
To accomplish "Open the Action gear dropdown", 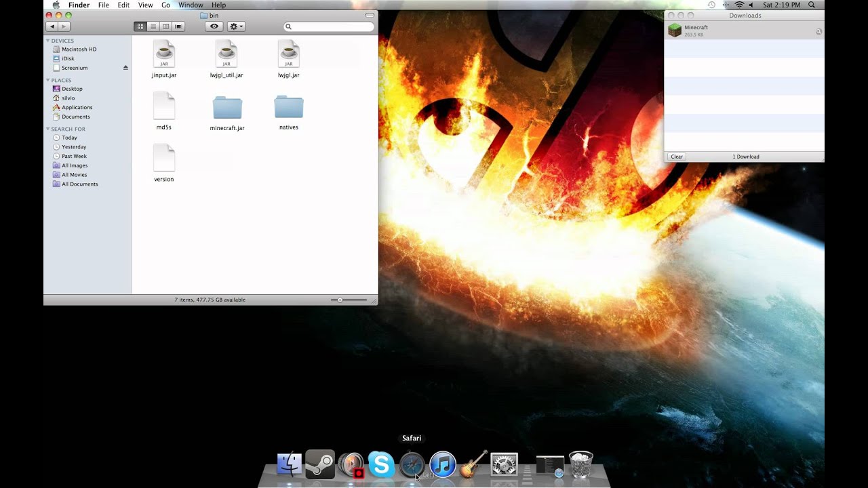I will (x=236, y=26).
